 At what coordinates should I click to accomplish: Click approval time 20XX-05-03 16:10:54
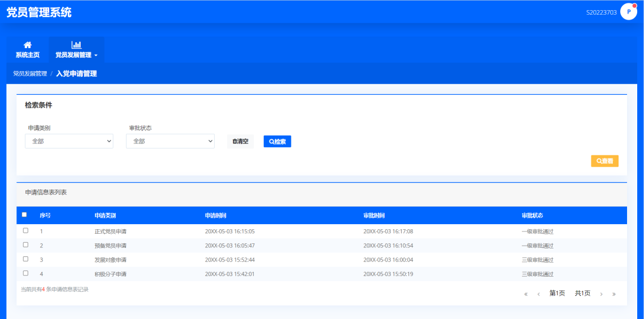point(388,246)
